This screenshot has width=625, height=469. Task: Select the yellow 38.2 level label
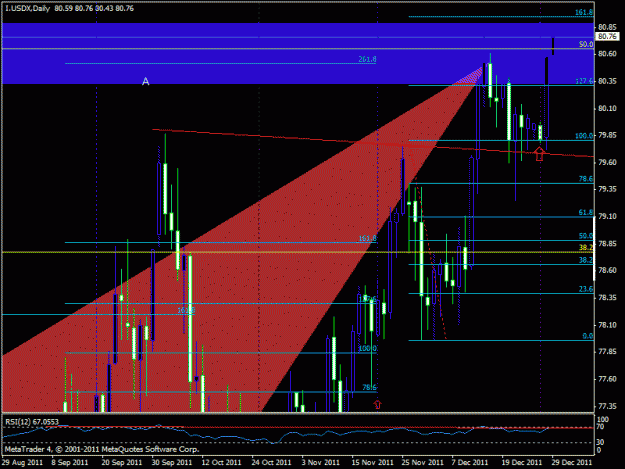(x=586, y=247)
